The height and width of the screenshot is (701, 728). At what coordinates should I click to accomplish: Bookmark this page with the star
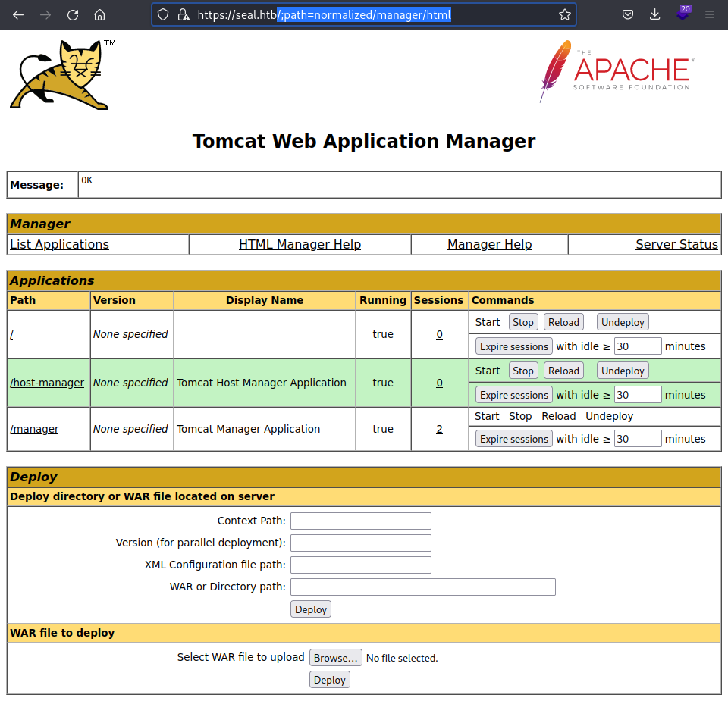click(564, 15)
